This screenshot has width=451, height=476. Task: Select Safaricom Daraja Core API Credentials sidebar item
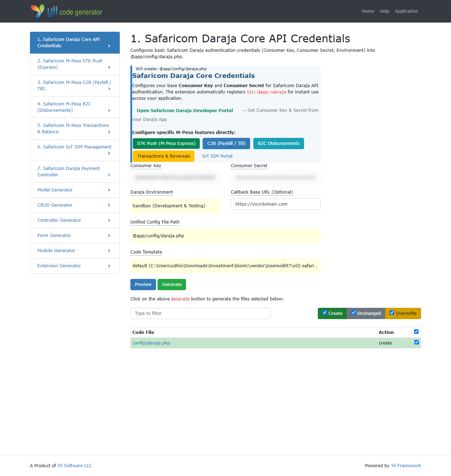75,43
